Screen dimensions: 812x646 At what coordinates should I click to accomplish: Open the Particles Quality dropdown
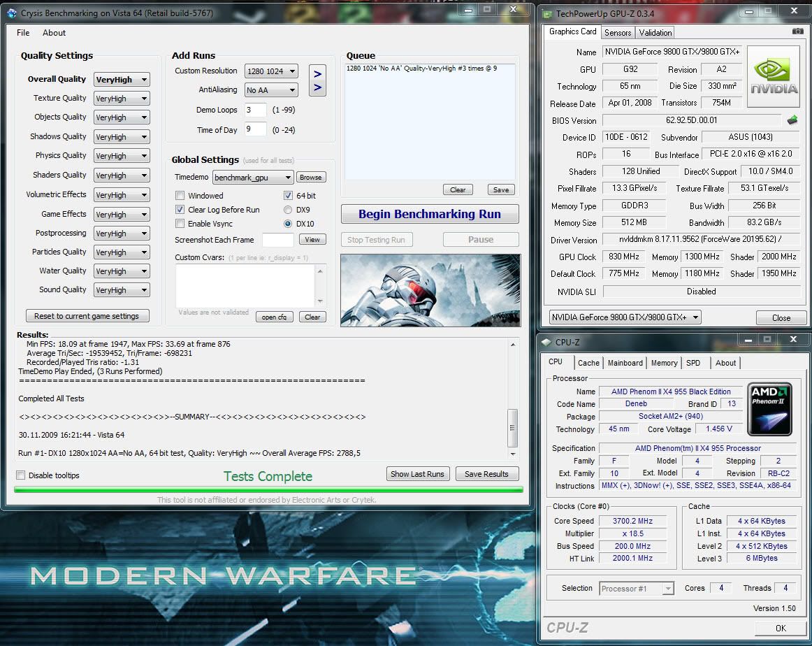122,252
